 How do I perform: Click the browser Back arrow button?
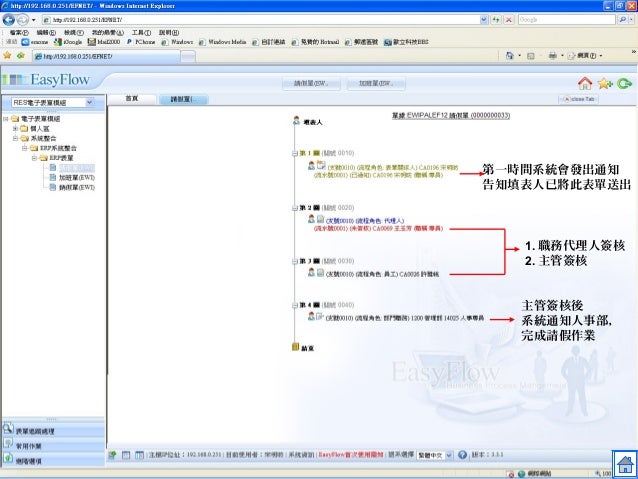pyautogui.click(x=9, y=20)
